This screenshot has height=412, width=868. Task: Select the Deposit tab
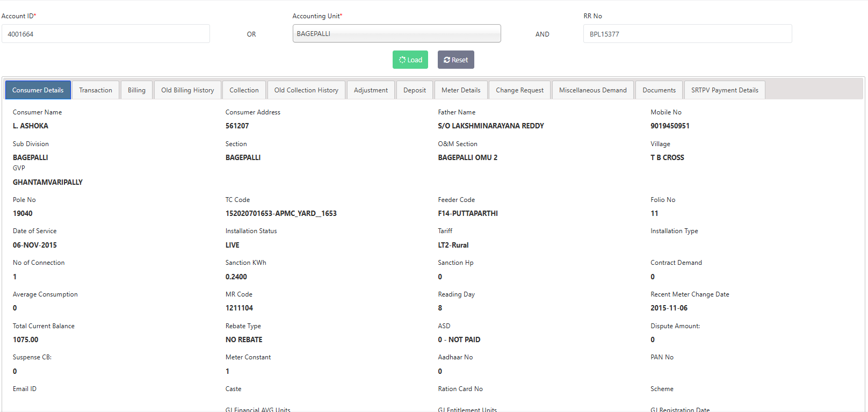tap(415, 90)
